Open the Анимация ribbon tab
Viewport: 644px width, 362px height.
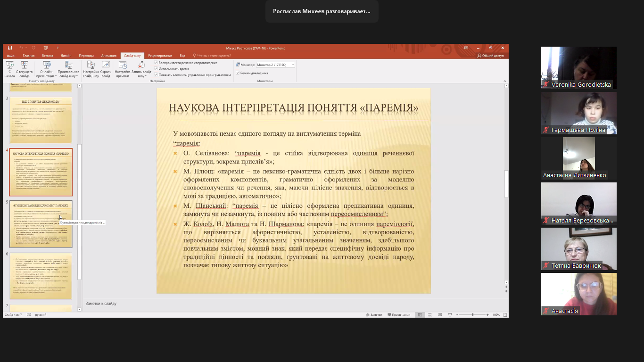click(108, 56)
